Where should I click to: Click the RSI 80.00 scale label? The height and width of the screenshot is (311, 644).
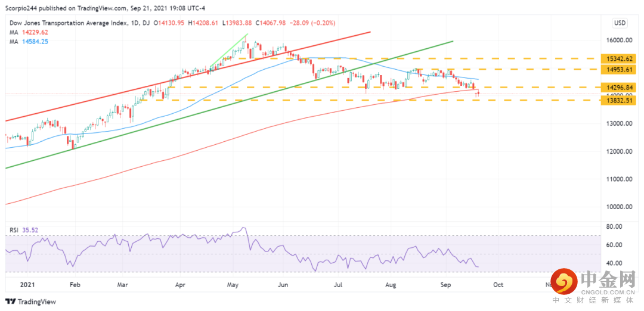[615, 226]
